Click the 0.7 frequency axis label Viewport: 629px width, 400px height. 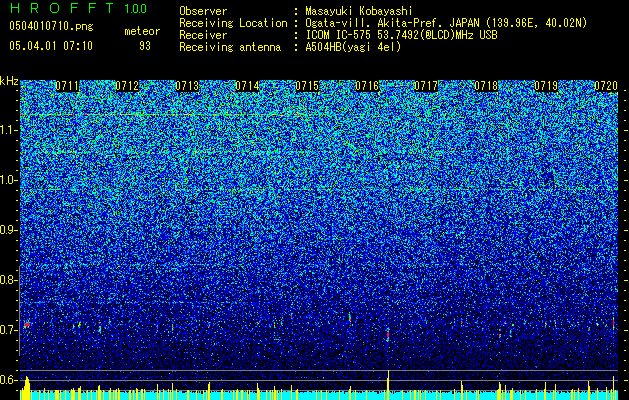[9, 330]
